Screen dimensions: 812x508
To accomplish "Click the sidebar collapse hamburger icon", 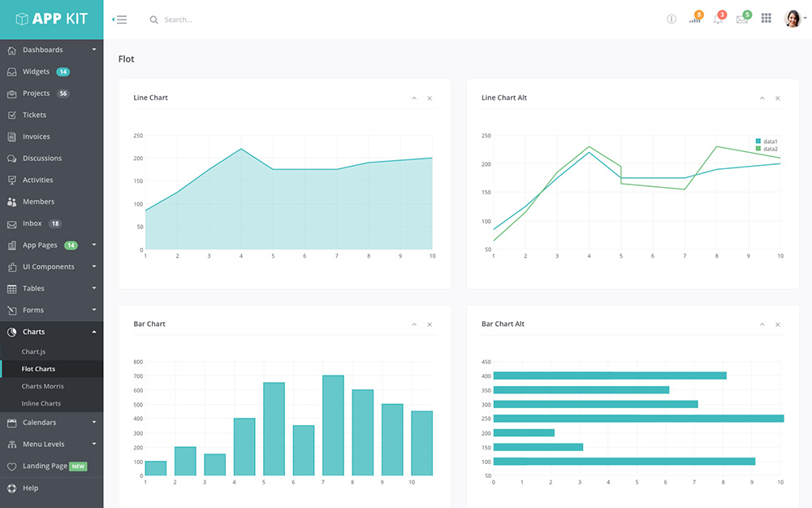I will (x=119, y=20).
